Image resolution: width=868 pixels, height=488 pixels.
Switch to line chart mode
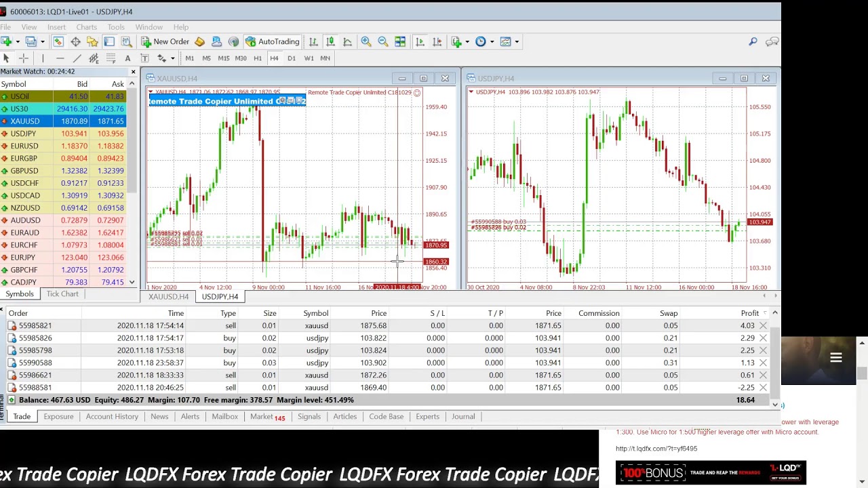pos(347,41)
